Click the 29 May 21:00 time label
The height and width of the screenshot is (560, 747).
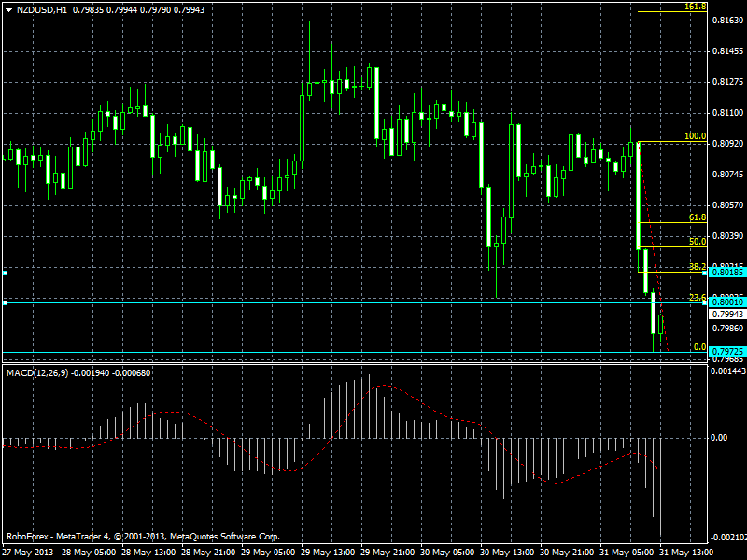point(388,553)
